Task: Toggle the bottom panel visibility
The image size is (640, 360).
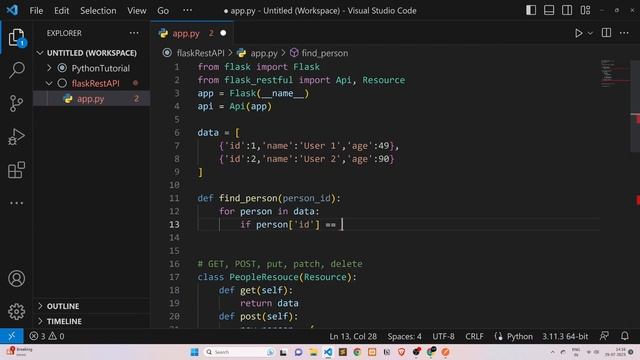Action: coord(549,10)
